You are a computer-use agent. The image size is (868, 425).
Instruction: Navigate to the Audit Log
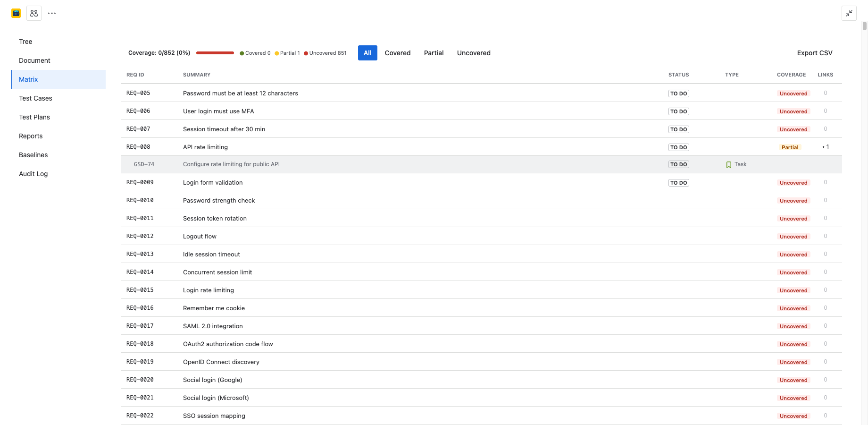pos(33,174)
